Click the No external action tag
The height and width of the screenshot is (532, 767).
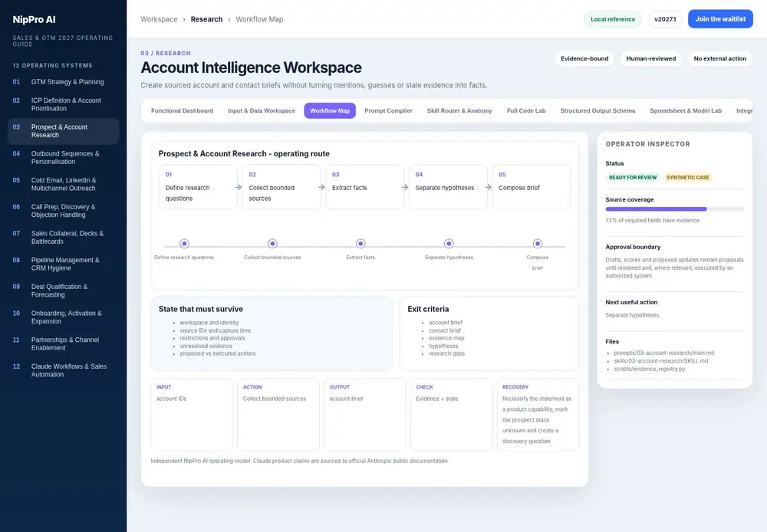(x=719, y=59)
